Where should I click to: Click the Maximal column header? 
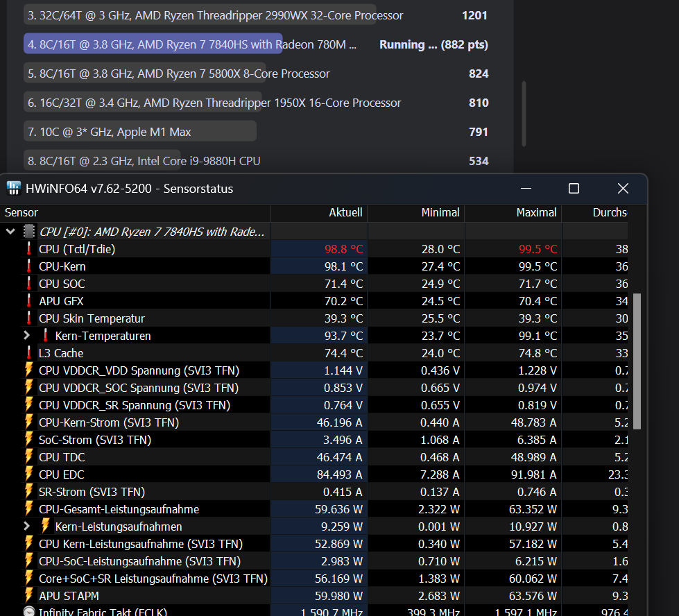point(538,212)
